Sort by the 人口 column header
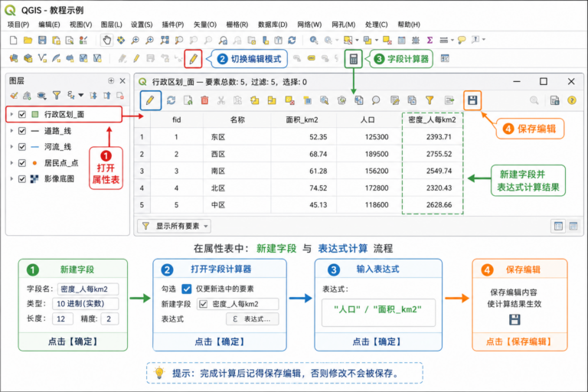The height and width of the screenshot is (392, 588). (367, 120)
